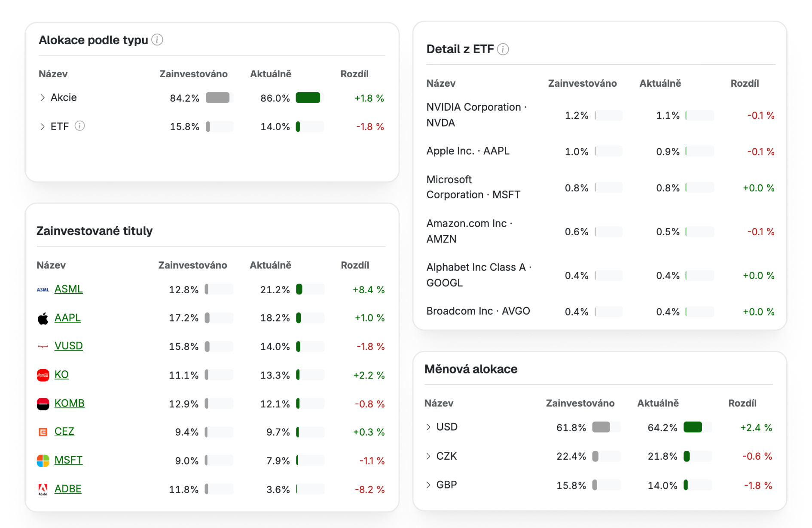Click the +2.4 % difference for USD
Image resolution: width=812 pixels, height=528 pixels.
click(756, 428)
